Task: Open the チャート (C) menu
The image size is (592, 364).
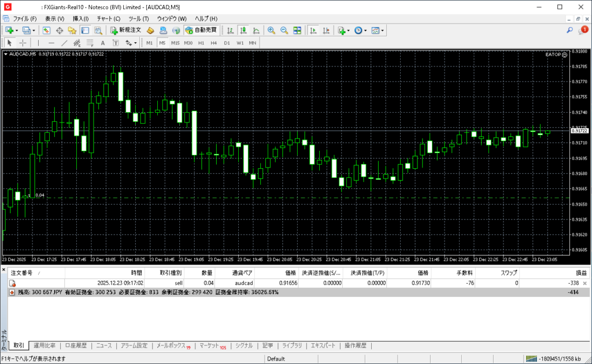Action: [x=109, y=18]
